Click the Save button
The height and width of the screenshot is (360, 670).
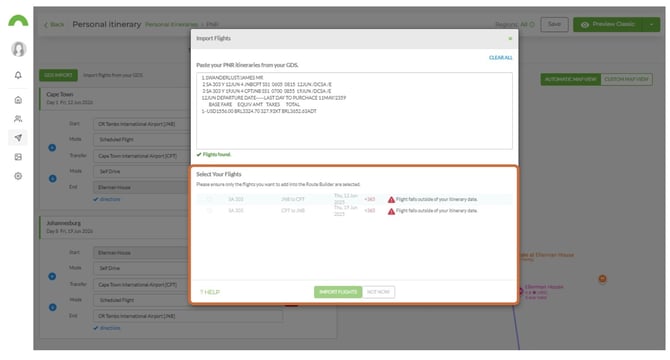554,24
